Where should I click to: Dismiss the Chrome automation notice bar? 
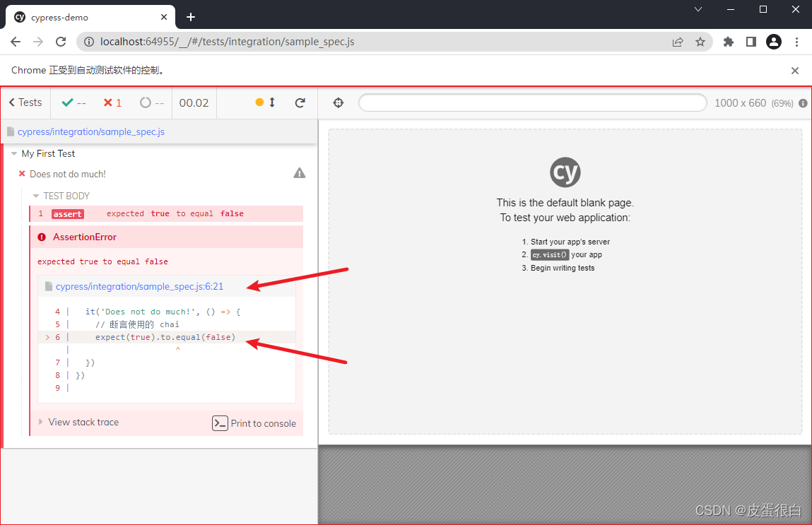coord(795,71)
